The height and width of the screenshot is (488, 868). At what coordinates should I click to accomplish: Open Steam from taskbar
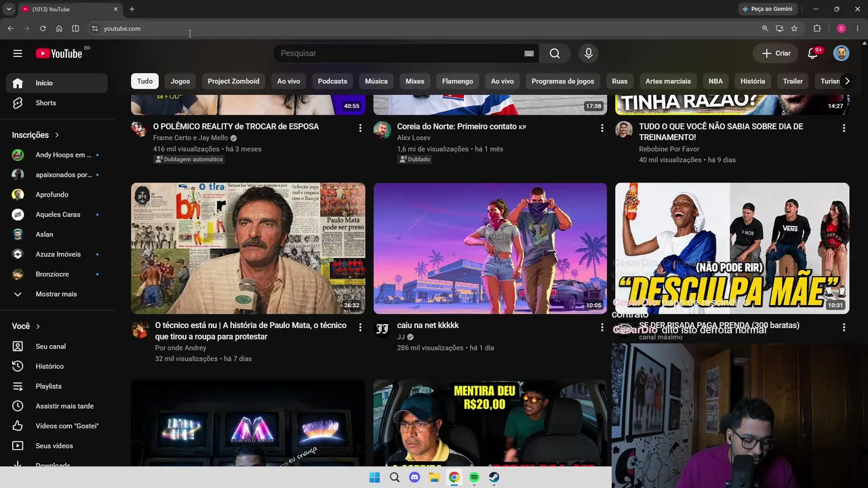pyautogui.click(x=494, y=478)
